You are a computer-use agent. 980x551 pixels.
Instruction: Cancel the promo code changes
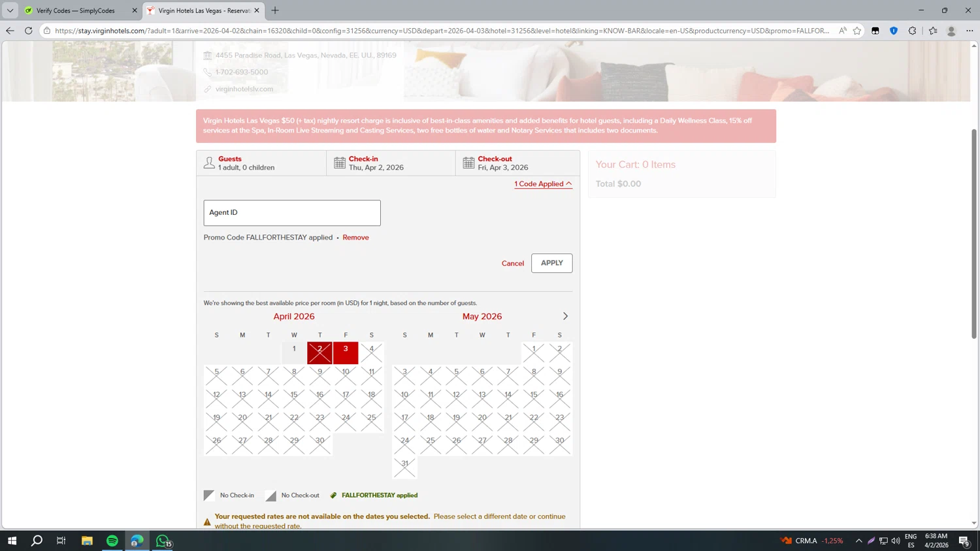[513, 264]
